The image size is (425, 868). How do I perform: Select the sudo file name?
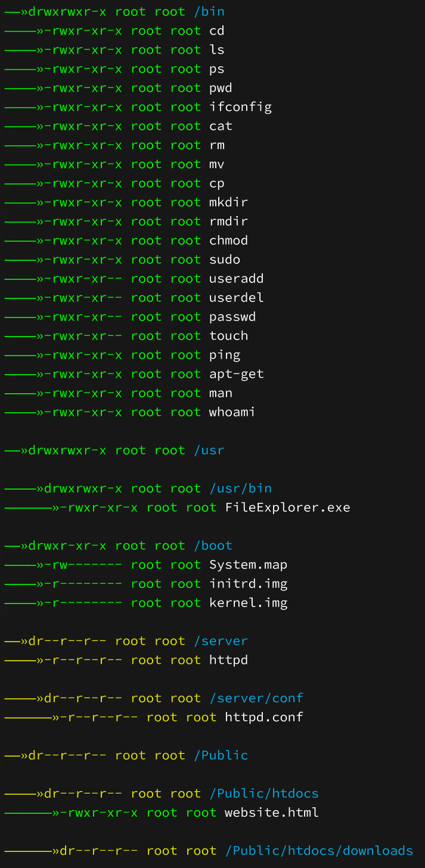point(225,260)
